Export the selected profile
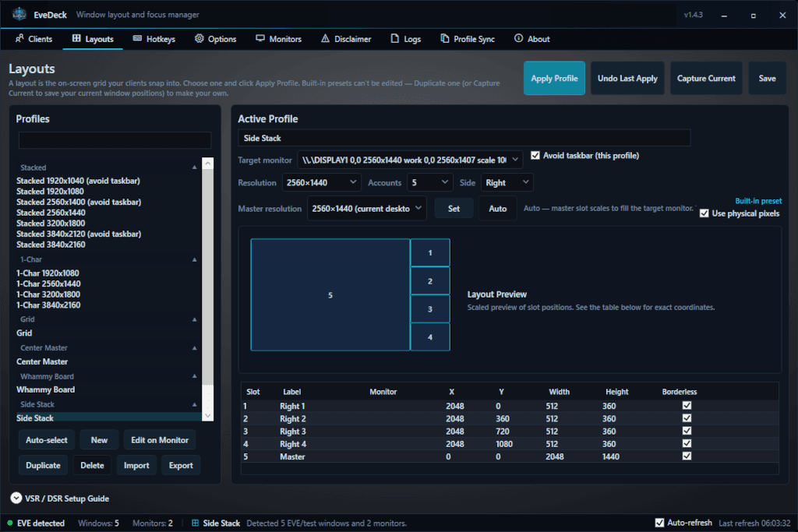 tap(181, 465)
